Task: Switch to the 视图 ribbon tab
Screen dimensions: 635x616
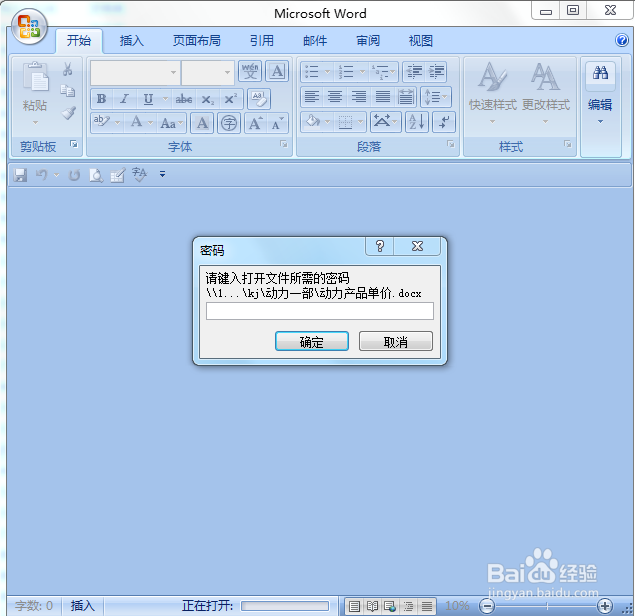Action: (x=421, y=40)
